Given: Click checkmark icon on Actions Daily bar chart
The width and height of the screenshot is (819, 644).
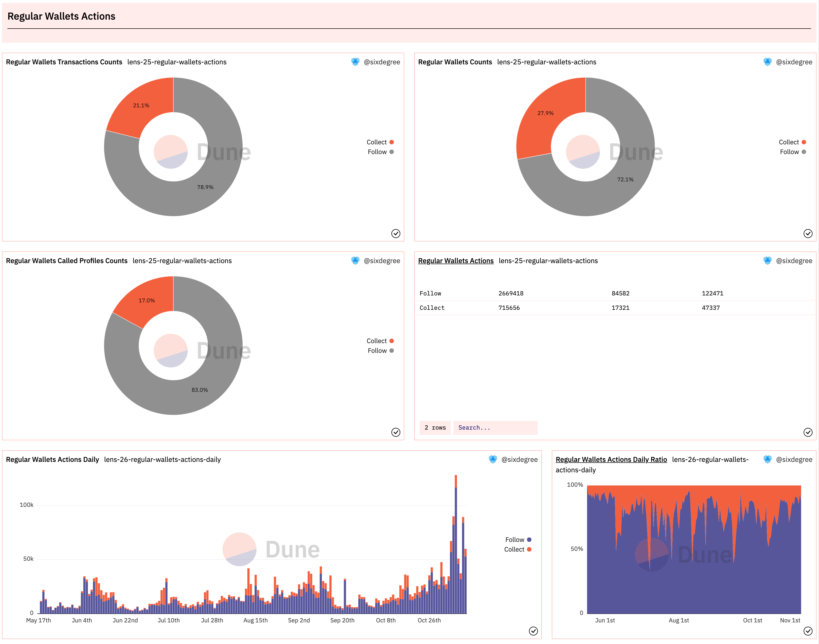Looking at the screenshot, I should point(533,631).
